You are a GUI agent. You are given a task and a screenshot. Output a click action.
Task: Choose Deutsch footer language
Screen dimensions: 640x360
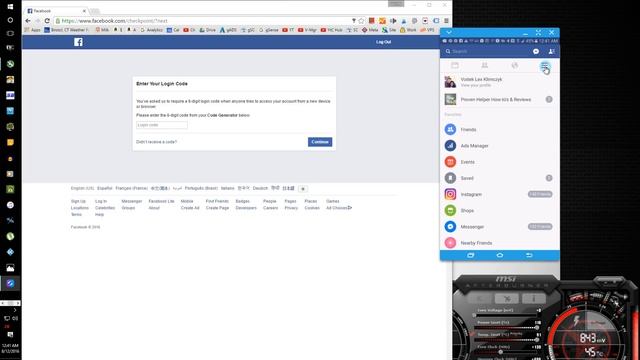(x=260, y=188)
